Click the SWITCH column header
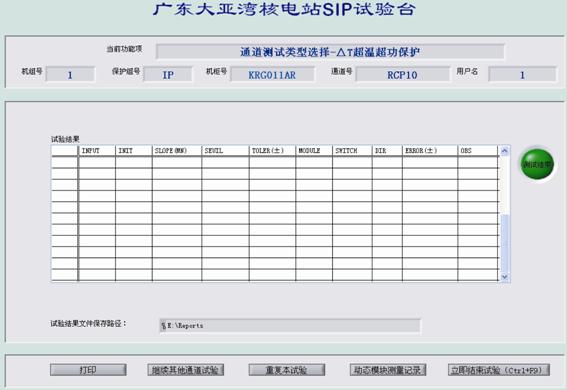Viewport: 567px width, 390px height. pos(352,151)
